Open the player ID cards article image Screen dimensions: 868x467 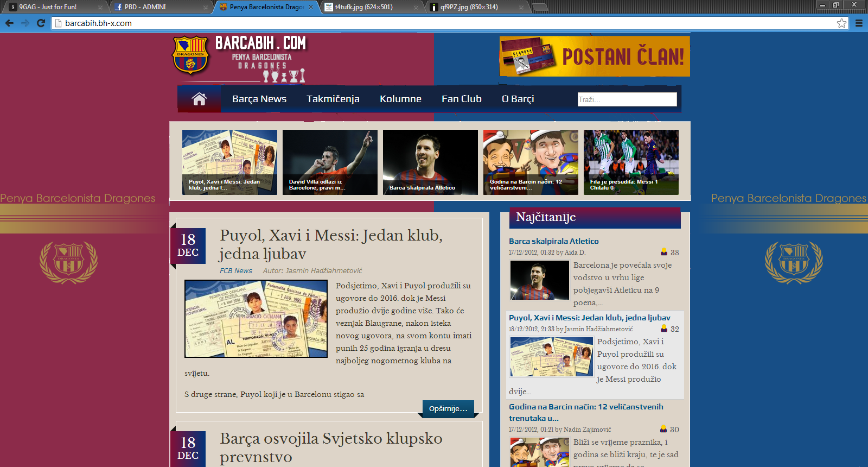point(256,319)
